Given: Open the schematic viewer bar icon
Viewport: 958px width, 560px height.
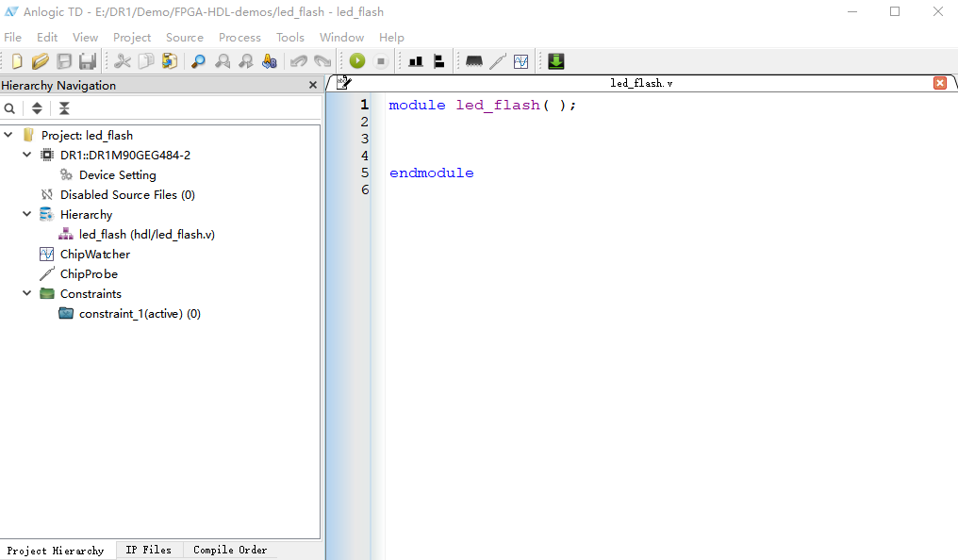Looking at the screenshot, I should pos(416,61).
